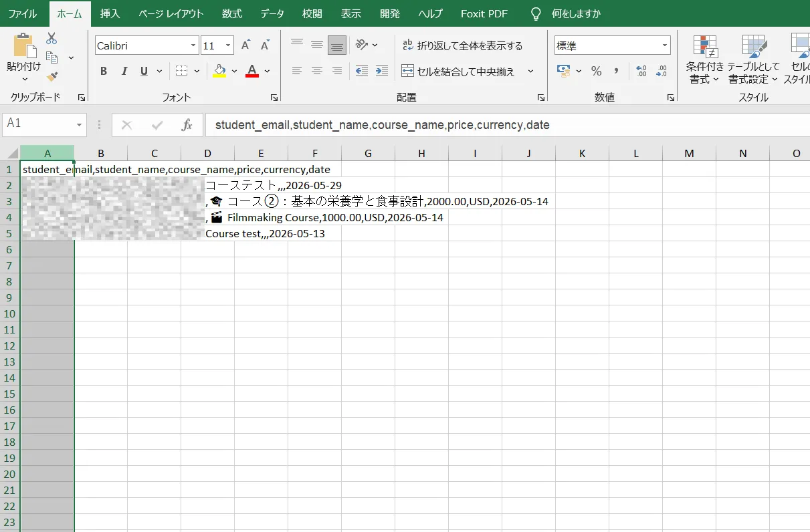Toggle Underline formatting
810x532 pixels.
click(144, 72)
